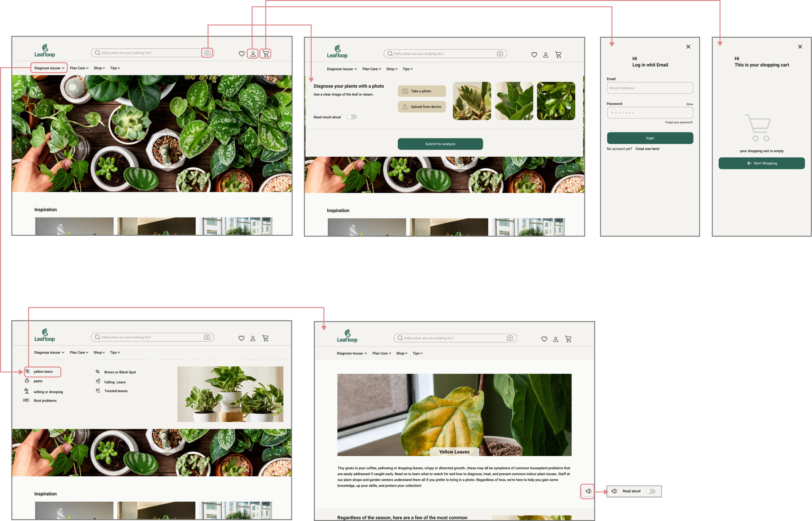The height and width of the screenshot is (521, 812).
Task: Click the Take a photo button
Action: tap(422, 91)
